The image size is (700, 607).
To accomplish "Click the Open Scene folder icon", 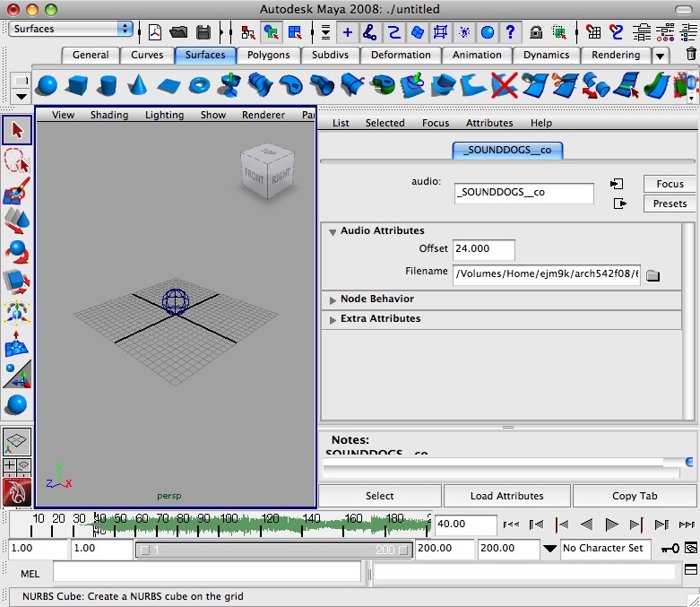I will [x=178, y=32].
